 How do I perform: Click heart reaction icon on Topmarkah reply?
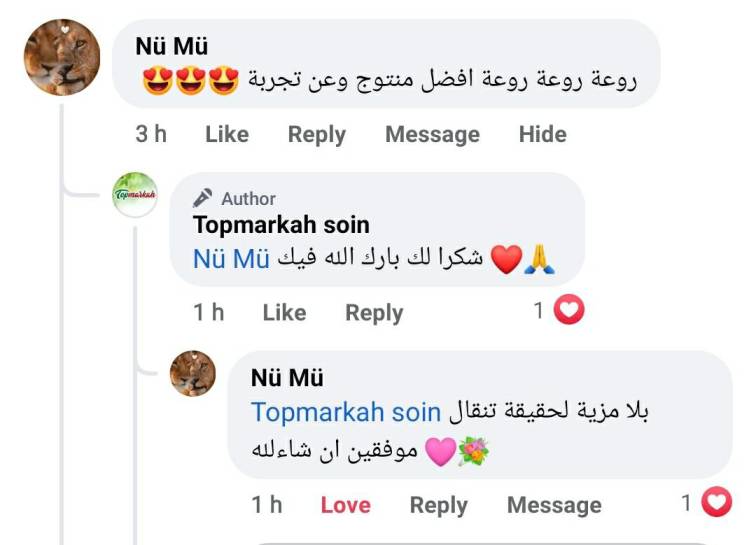coord(569,311)
